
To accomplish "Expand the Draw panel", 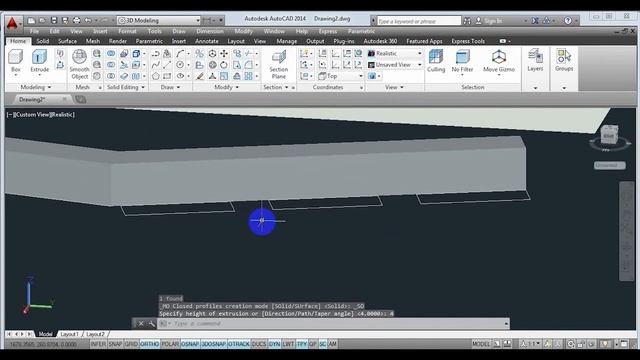I will point(171,87).
